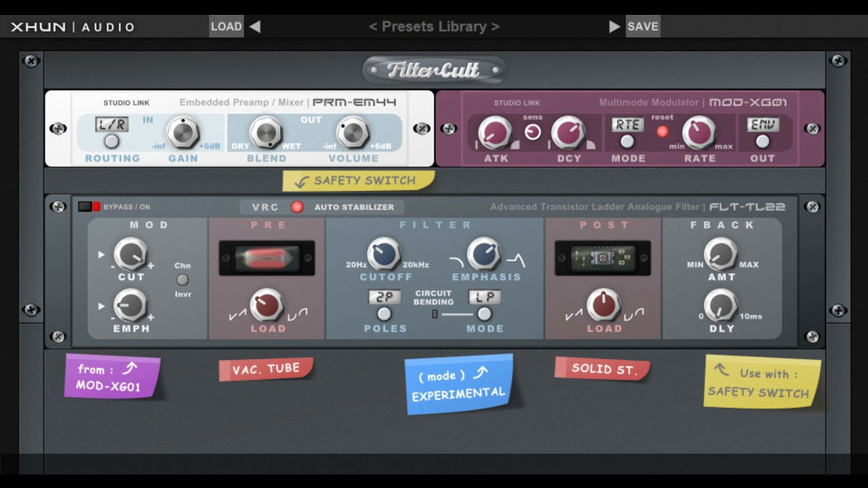Image resolution: width=868 pixels, height=488 pixels.
Task: Click STUDIO LINK on the modulator module
Action: coord(517,103)
